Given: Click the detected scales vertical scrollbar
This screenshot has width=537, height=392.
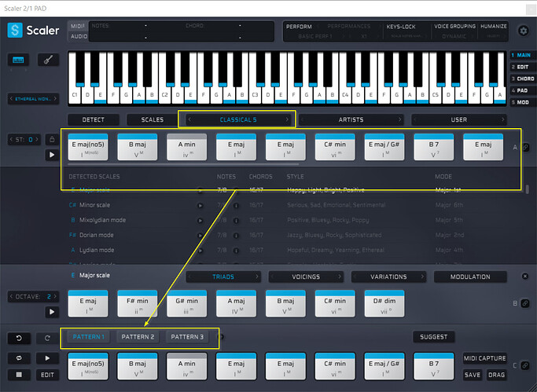Looking at the screenshot, I should (527, 189).
